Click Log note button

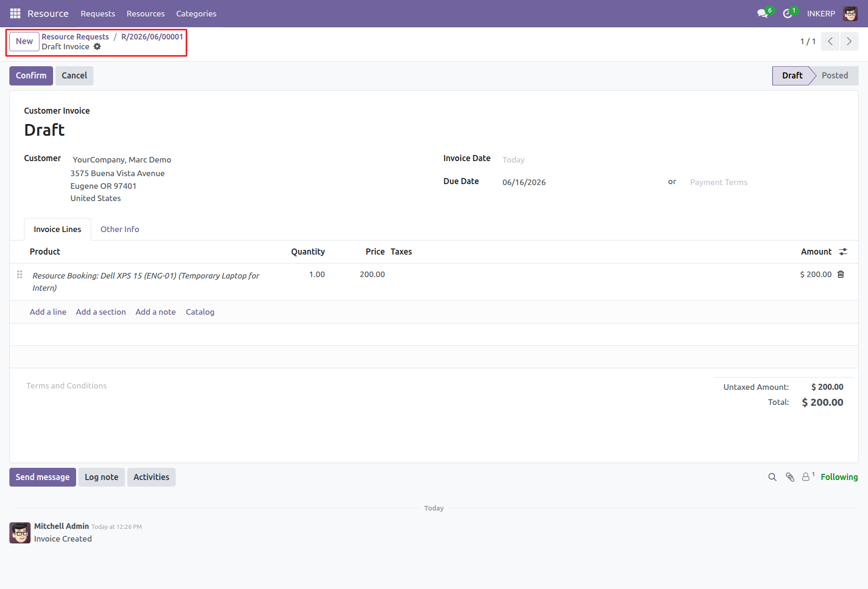101,477
